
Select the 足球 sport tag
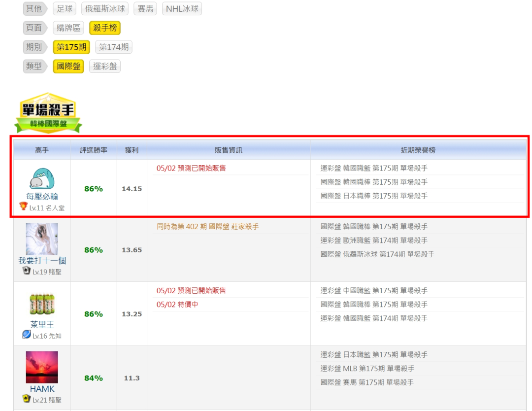coord(65,8)
